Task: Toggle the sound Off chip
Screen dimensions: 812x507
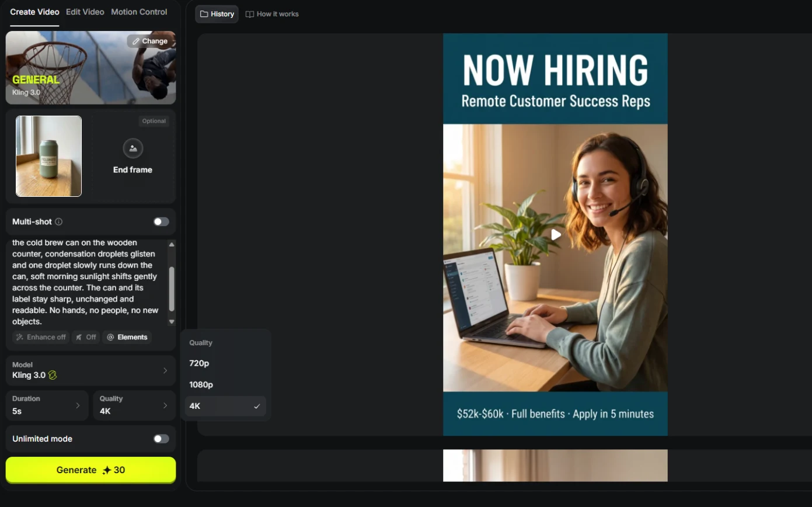Action: coord(86,337)
